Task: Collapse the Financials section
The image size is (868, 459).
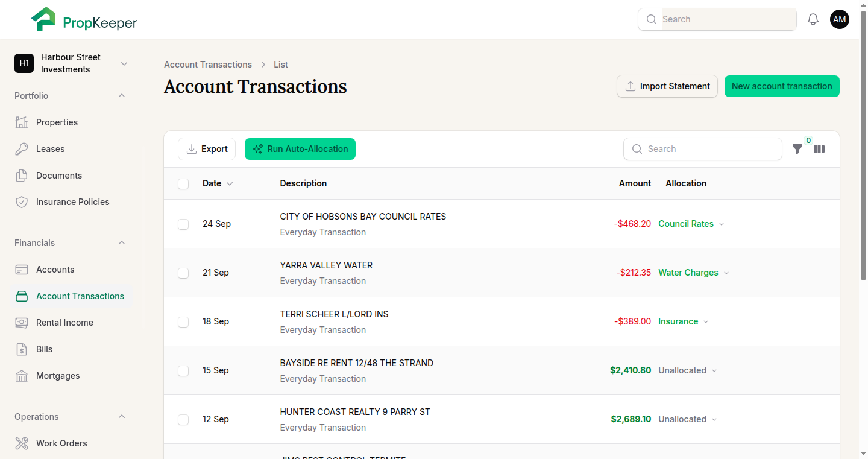Action: 122,243
